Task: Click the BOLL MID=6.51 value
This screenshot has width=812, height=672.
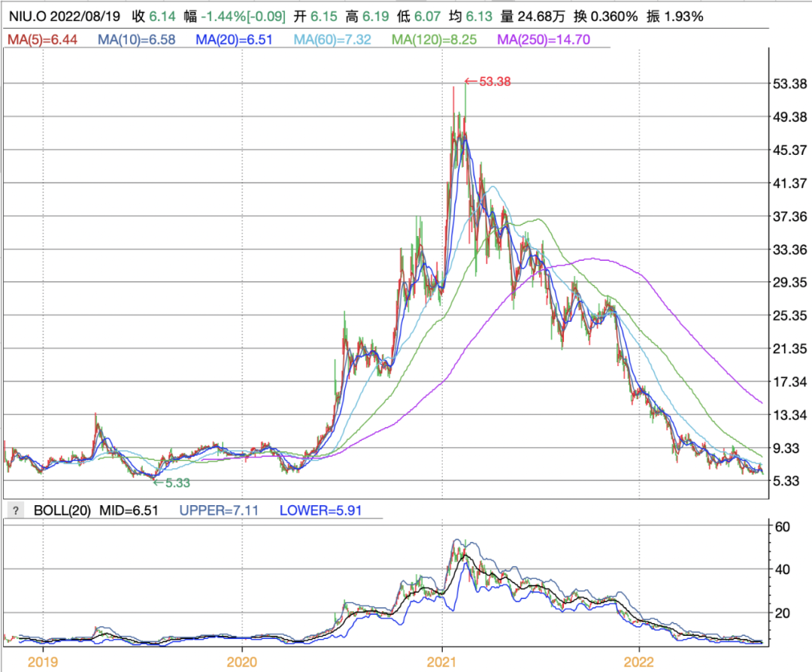Action: pyautogui.click(x=131, y=510)
